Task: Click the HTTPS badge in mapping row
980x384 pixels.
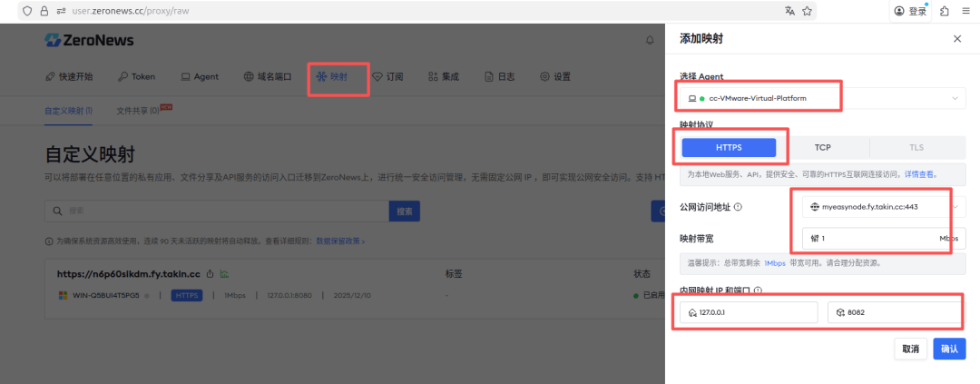Action: [x=187, y=295]
